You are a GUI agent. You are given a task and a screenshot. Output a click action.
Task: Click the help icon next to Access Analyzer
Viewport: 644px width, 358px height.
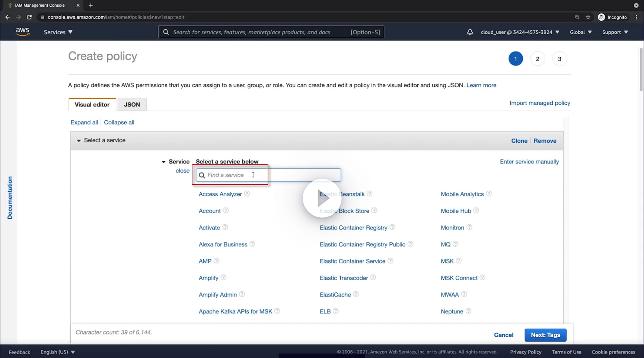click(247, 194)
